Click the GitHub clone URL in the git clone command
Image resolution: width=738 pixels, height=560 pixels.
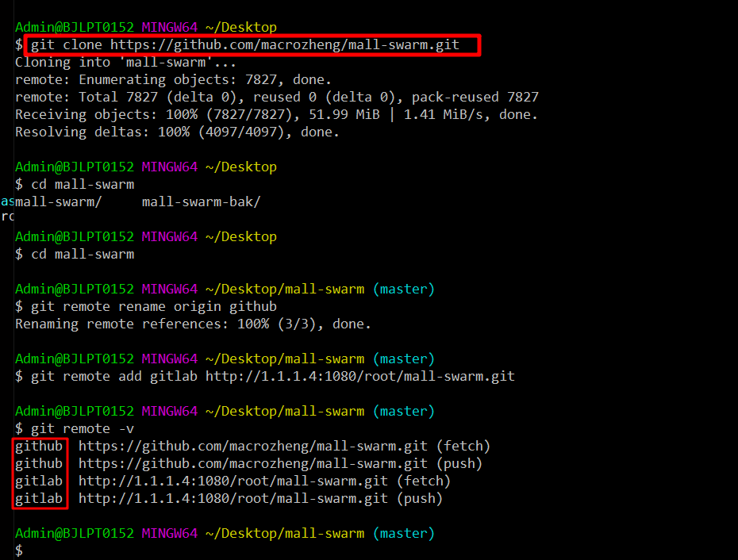point(284,44)
